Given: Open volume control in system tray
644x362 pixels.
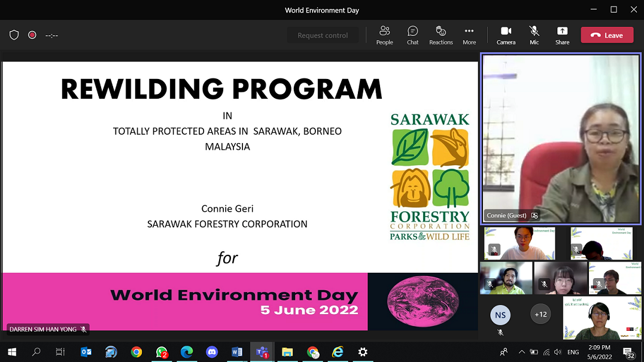Looking at the screenshot, I should (x=557, y=352).
